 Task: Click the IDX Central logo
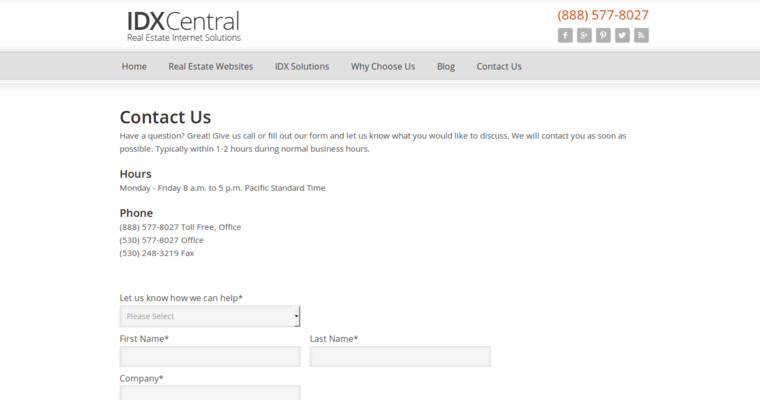(x=183, y=20)
